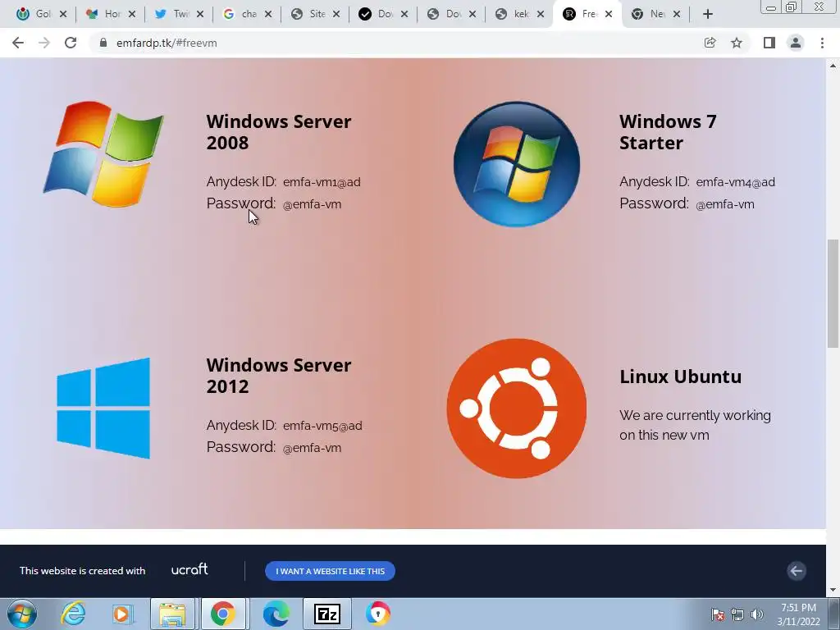
Task: Switch to the Twitter tab
Action: click(172, 14)
